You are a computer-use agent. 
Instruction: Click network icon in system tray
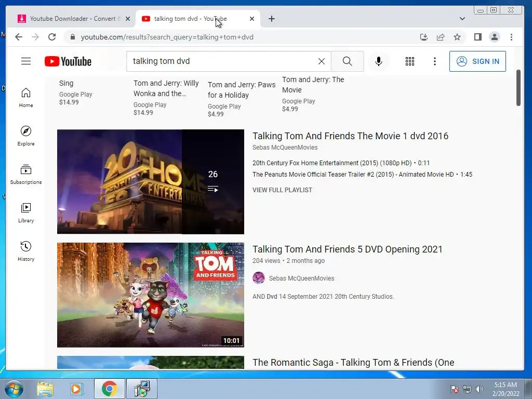click(x=467, y=389)
